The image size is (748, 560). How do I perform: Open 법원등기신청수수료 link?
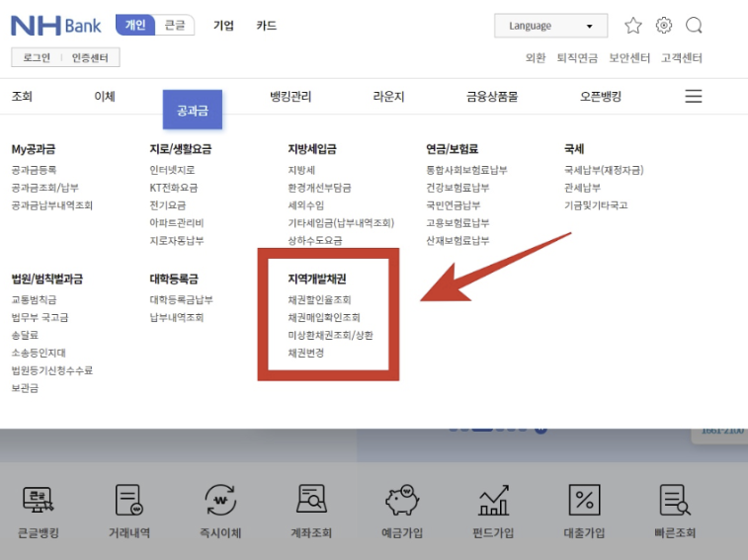[52, 370]
